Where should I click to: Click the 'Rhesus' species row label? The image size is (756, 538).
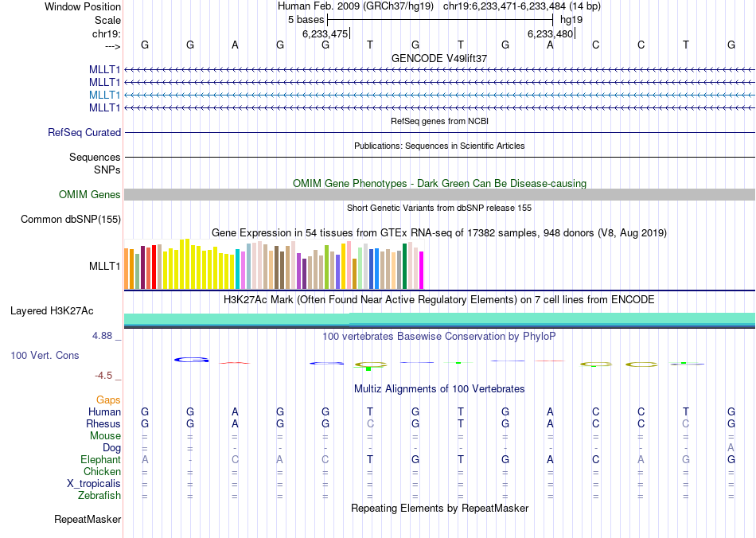103,423
